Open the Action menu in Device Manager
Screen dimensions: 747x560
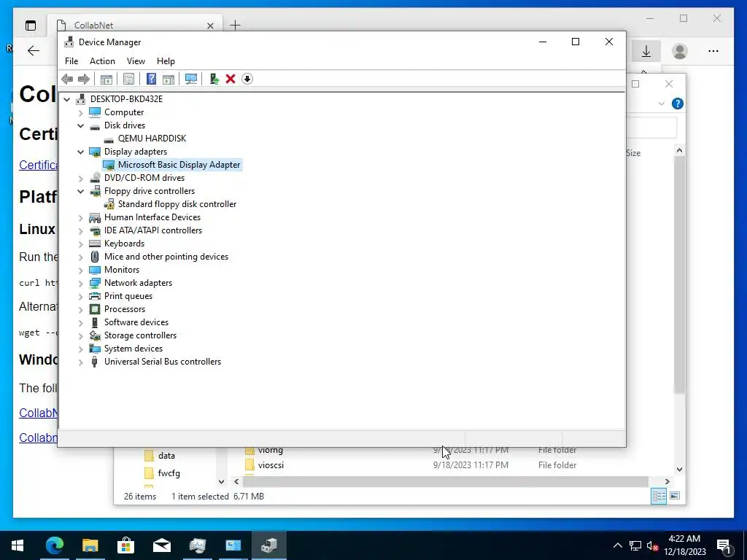click(102, 61)
